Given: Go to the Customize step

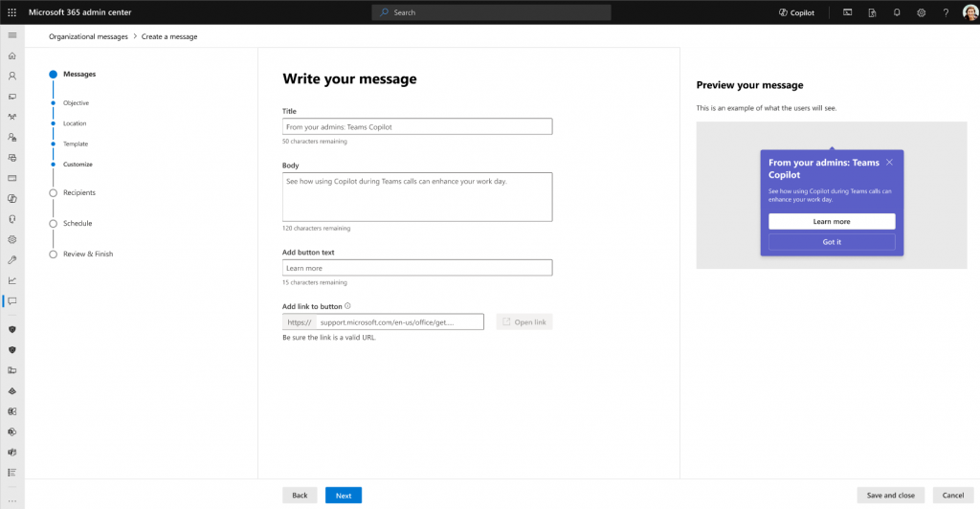Looking at the screenshot, I should [78, 165].
